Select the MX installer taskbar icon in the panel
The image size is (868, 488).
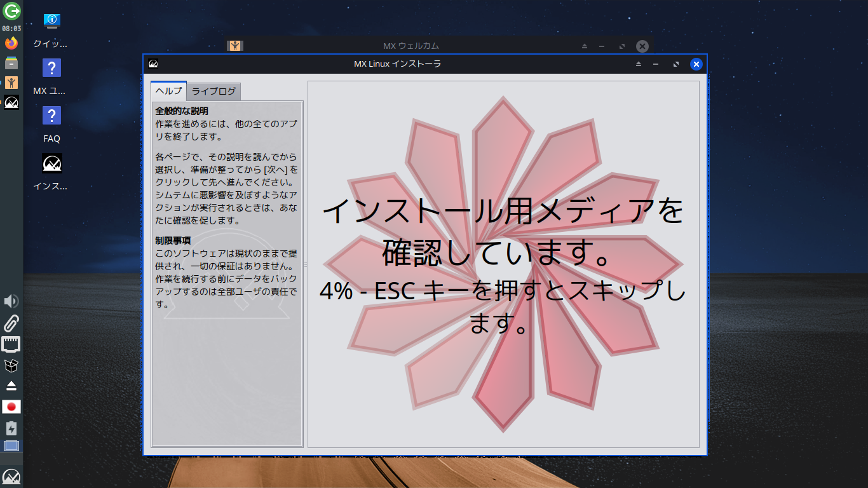tap(11, 102)
